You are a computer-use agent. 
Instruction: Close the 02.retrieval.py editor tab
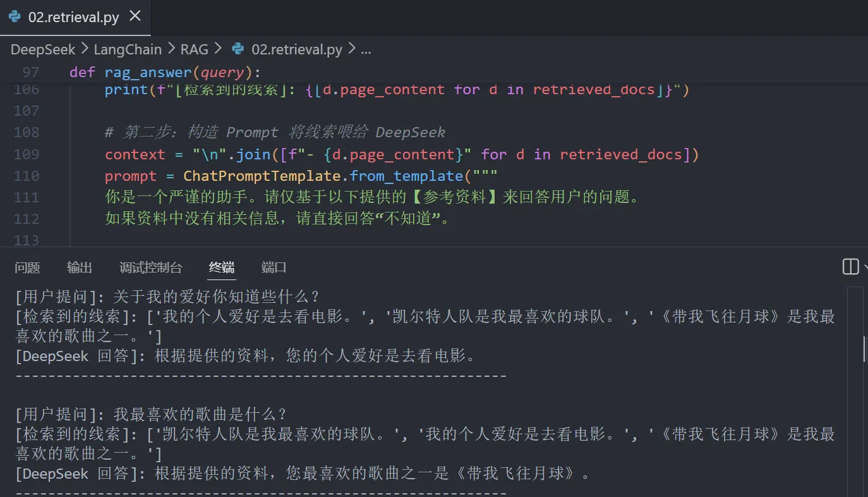[x=135, y=16]
